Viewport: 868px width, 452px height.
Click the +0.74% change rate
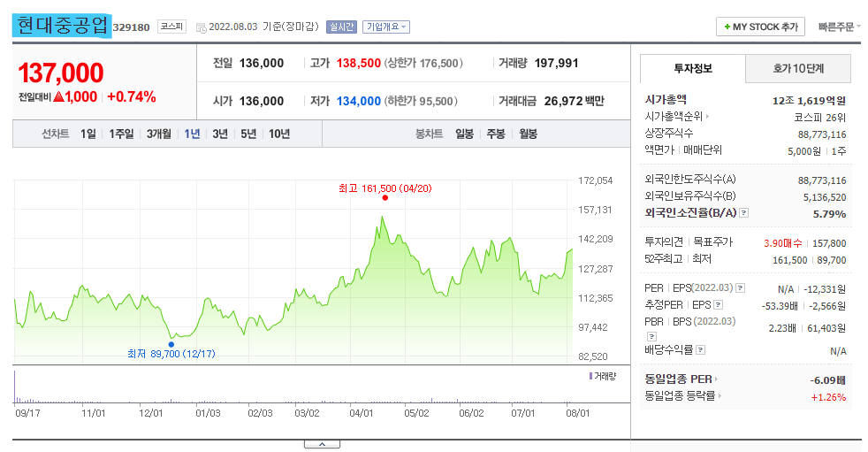(x=131, y=97)
